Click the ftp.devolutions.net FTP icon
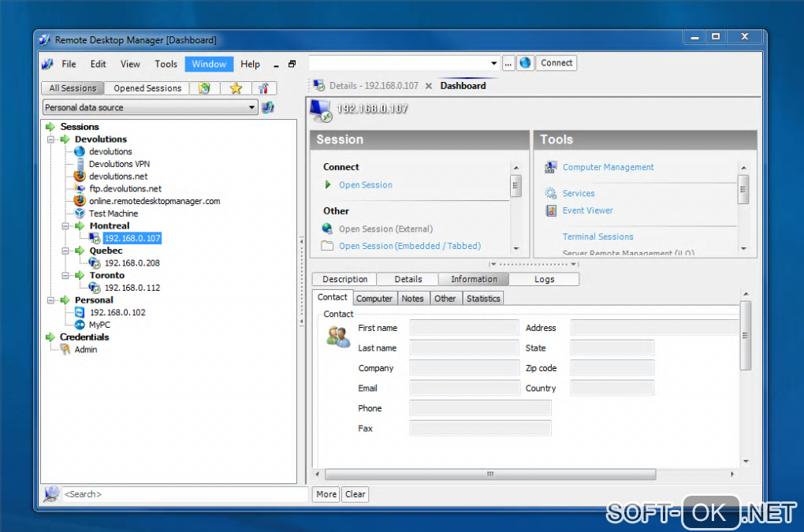This screenshot has width=804, height=532. (x=80, y=188)
